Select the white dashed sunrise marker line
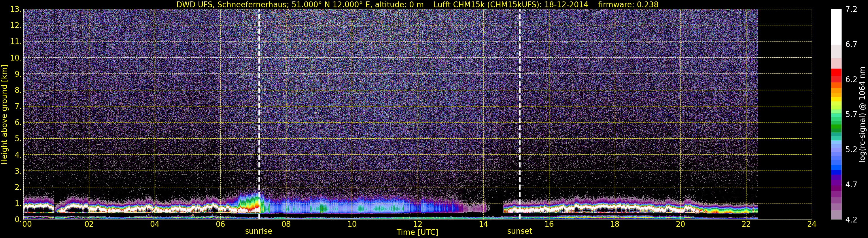Screen dimensions: 868x238 pyautogui.click(x=259, y=114)
